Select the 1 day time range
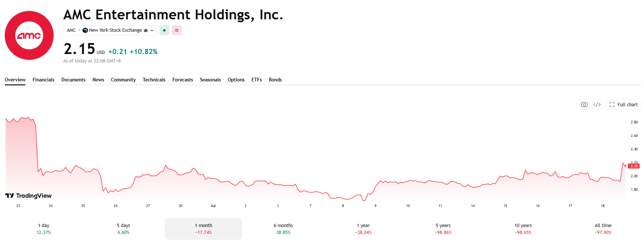644x242 pixels. (x=44, y=229)
